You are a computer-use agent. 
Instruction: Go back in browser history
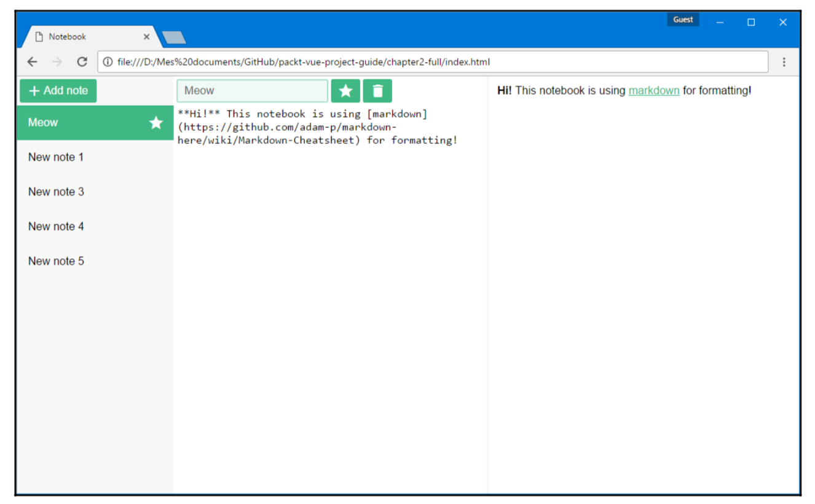click(33, 62)
